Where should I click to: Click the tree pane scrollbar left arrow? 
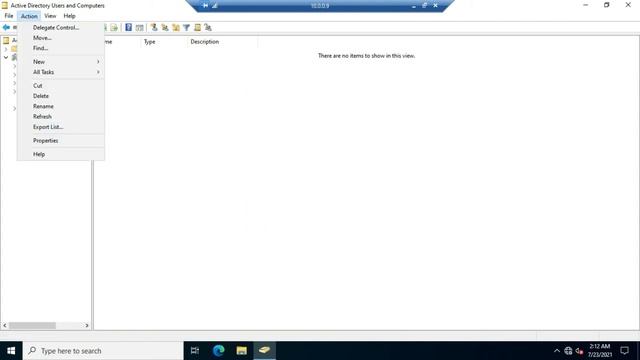(x=5, y=325)
